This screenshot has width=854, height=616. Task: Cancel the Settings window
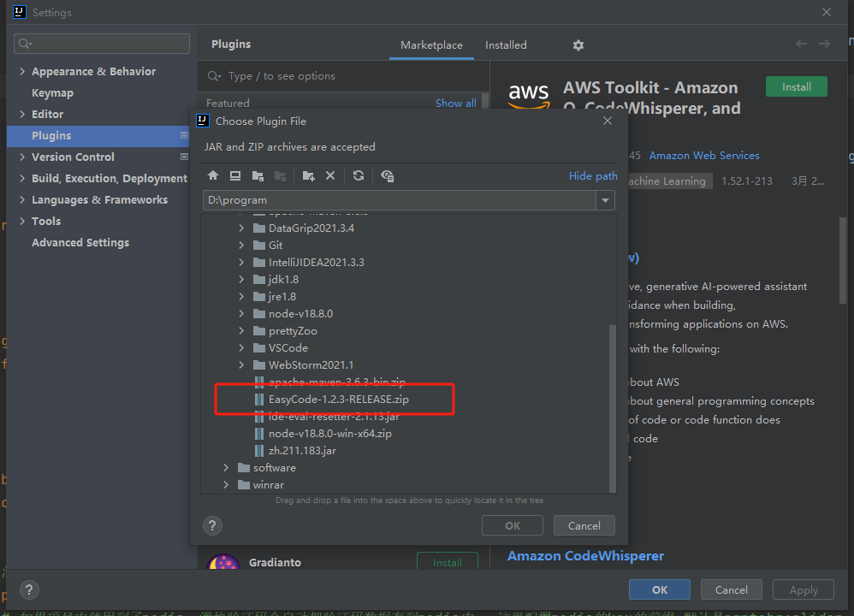[x=731, y=589]
